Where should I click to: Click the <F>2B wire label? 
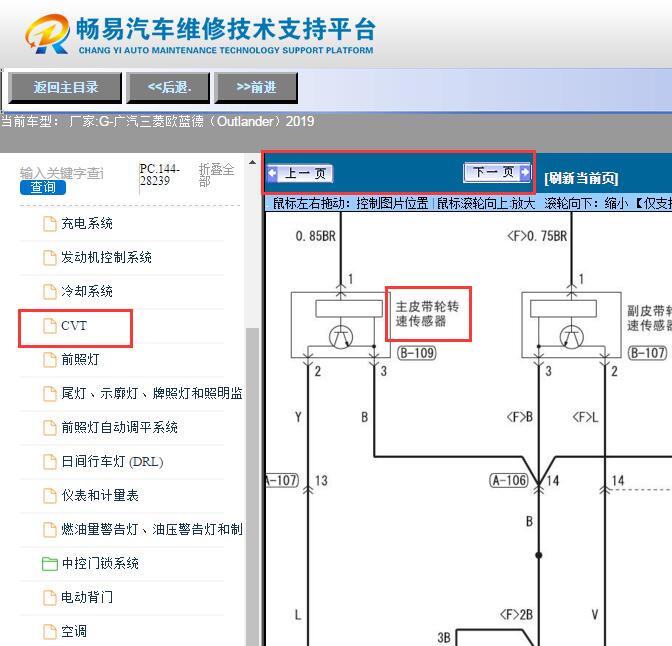[x=516, y=615]
